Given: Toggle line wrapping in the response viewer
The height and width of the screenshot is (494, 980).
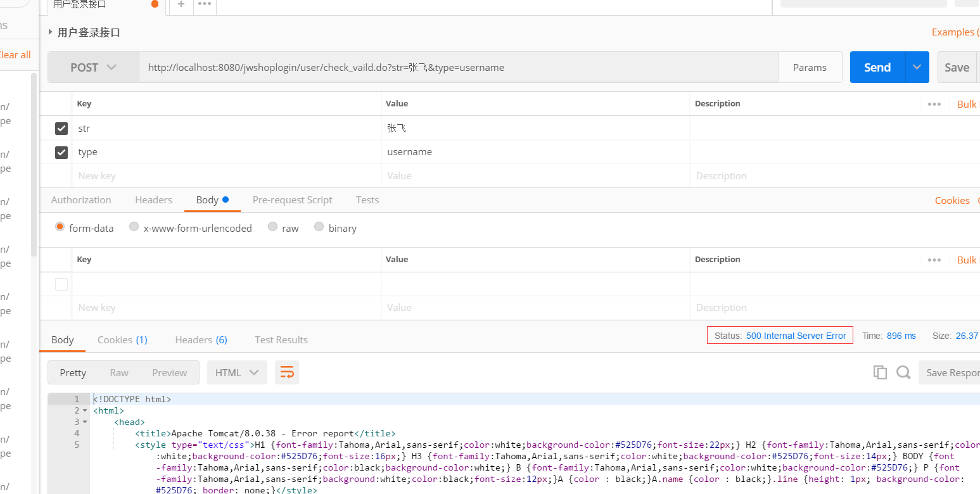Looking at the screenshot, I should (287, 372).
